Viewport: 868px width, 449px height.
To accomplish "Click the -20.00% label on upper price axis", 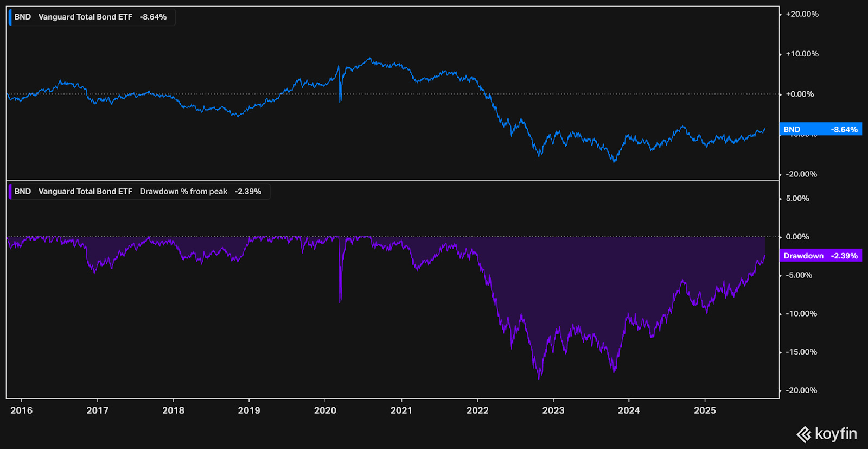I will 801,174.
